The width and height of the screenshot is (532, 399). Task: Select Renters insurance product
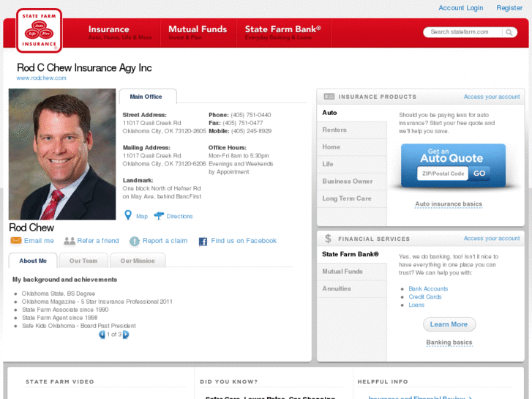pos(352,130)
